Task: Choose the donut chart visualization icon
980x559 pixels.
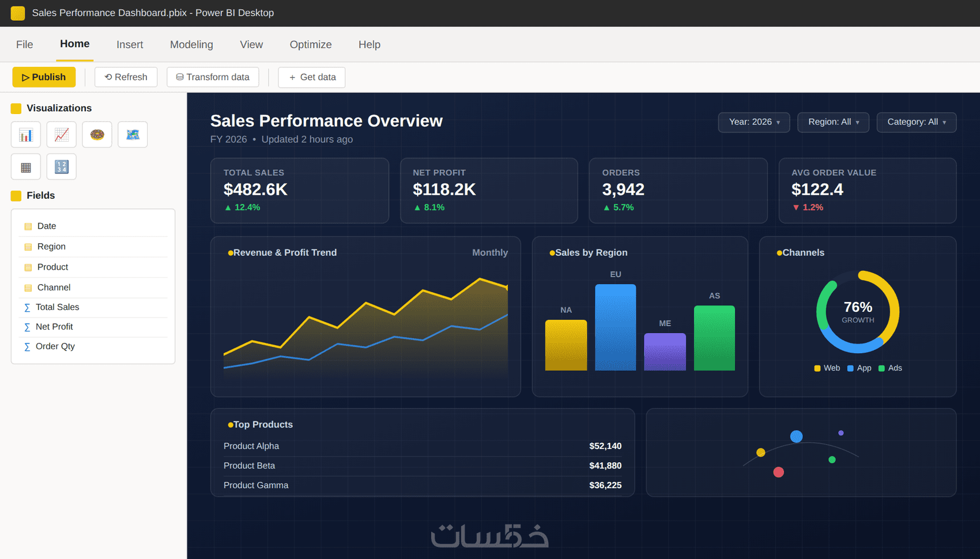Action: pyautogui.click(x=97, y=135)
